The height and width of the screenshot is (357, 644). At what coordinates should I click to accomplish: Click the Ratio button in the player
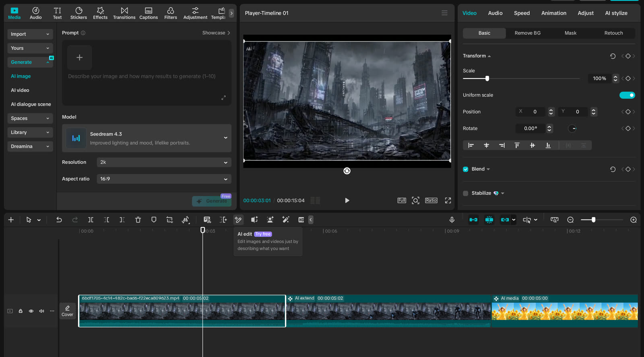[431, 200]
